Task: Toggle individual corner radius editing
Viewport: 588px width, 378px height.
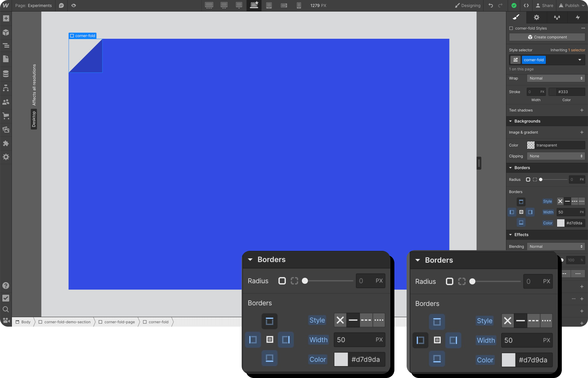Action: coord(534,179)
